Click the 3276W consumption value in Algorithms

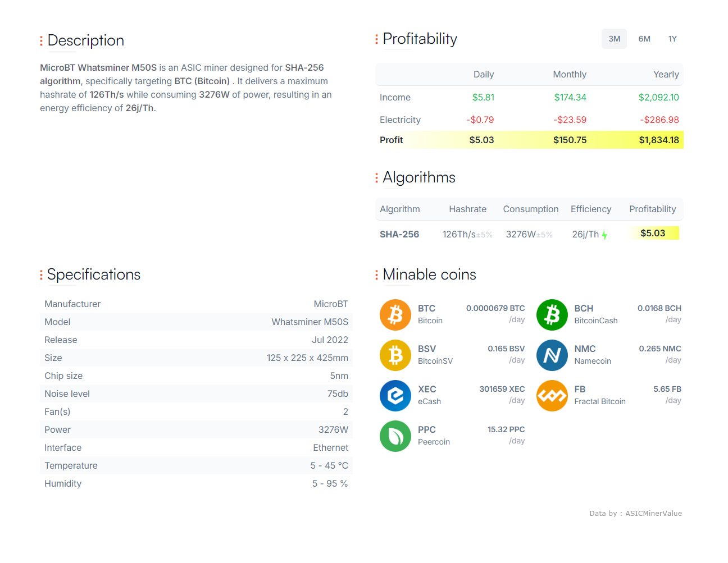click(x=521, y=234)
